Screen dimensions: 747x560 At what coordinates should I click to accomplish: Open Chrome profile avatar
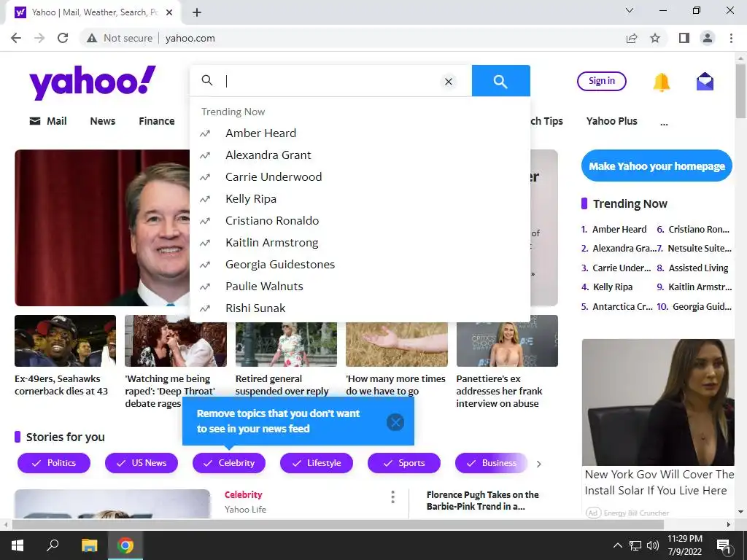(x=708, y=38)
